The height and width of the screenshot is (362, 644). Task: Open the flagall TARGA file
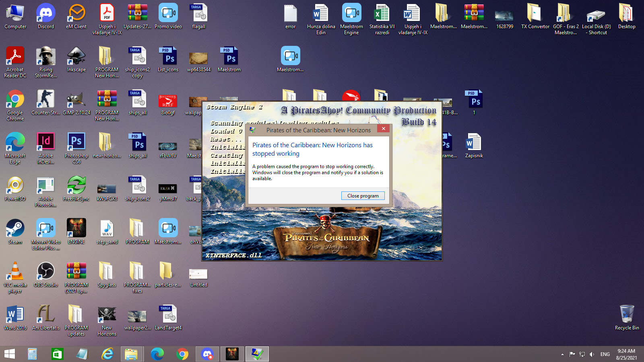[199, 16]
